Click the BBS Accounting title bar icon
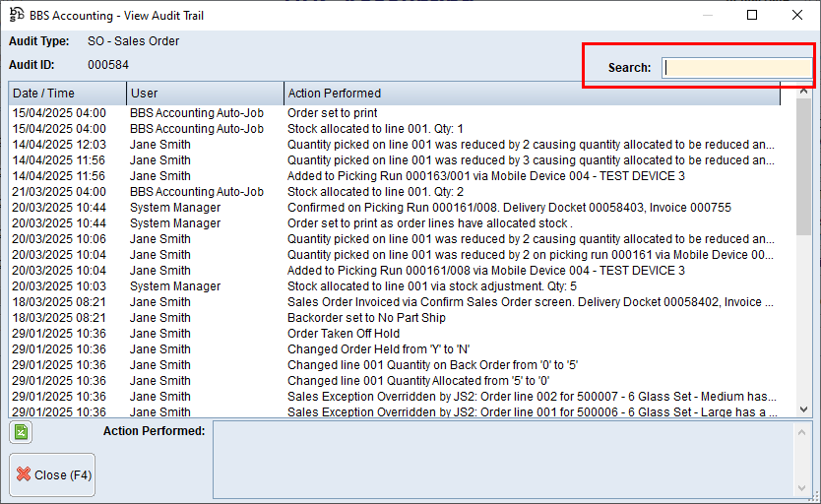 click(17, 15)
